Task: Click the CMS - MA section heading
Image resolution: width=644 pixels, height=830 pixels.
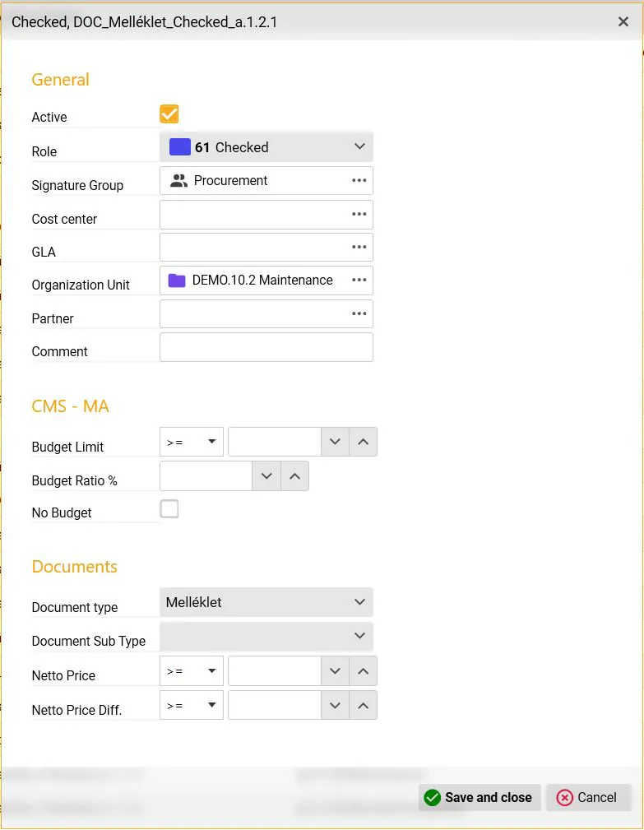Action: tap(71, 406)
